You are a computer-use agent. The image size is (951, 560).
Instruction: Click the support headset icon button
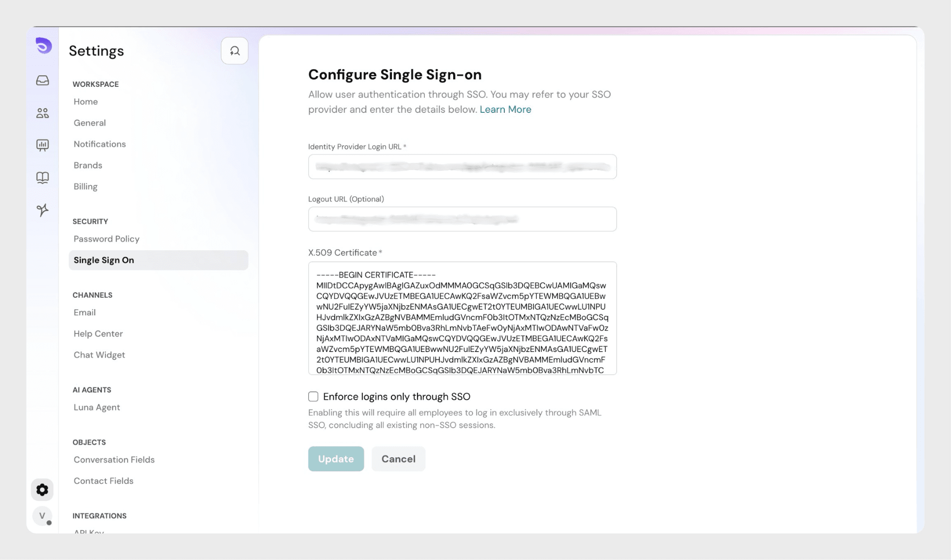tap(234, 51)
